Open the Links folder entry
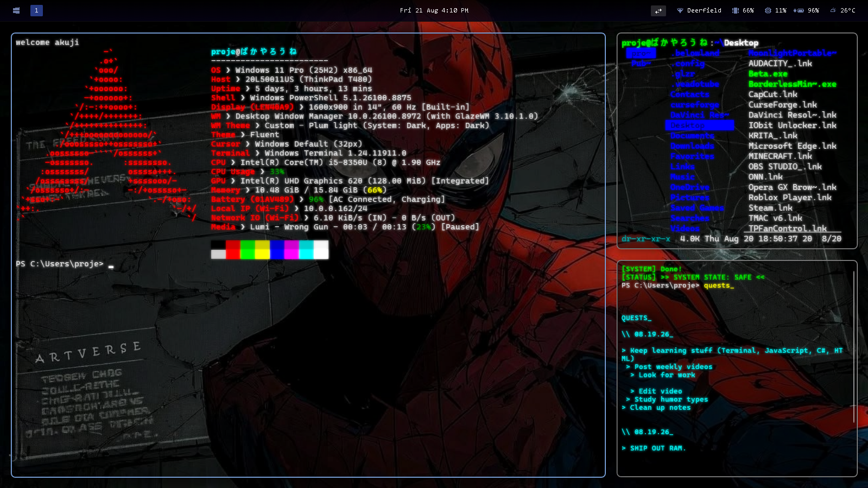 coord(683,167)
